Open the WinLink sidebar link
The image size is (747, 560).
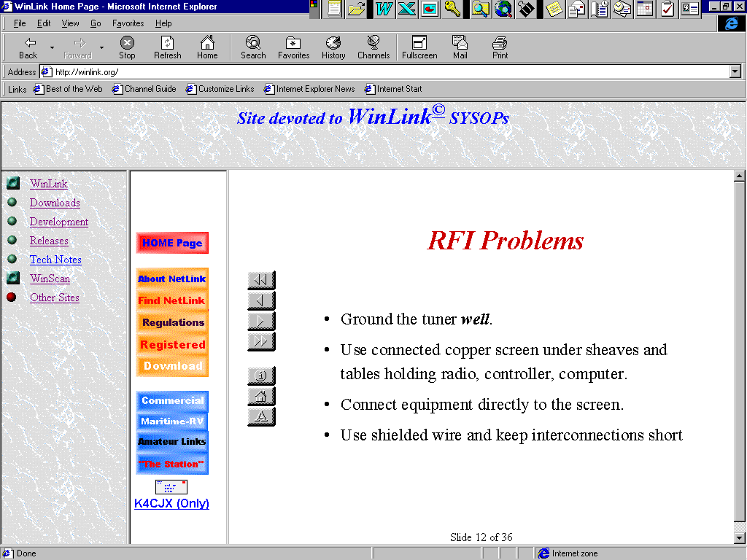coord(49,184)
